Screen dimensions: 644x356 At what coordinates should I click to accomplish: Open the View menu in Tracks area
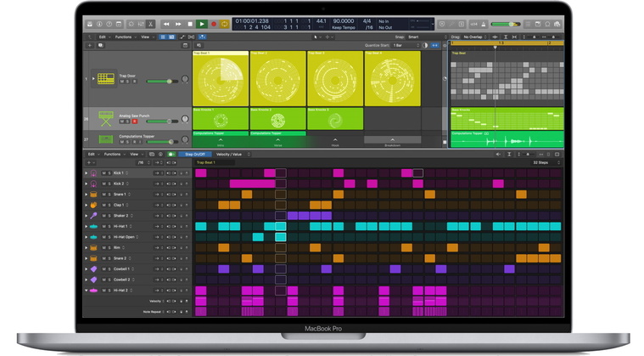(x=147, y=37)
